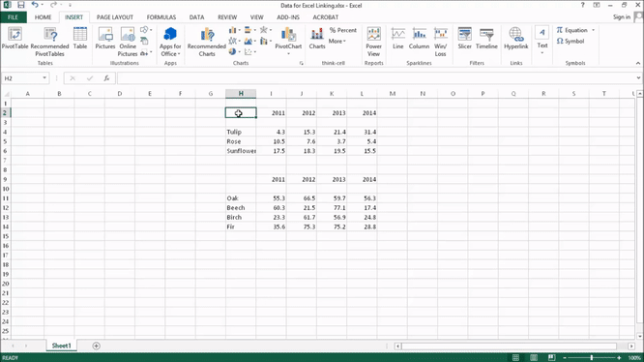Expand the formula bar
This screenshot has width=644, height=362.
click(638, 78)
